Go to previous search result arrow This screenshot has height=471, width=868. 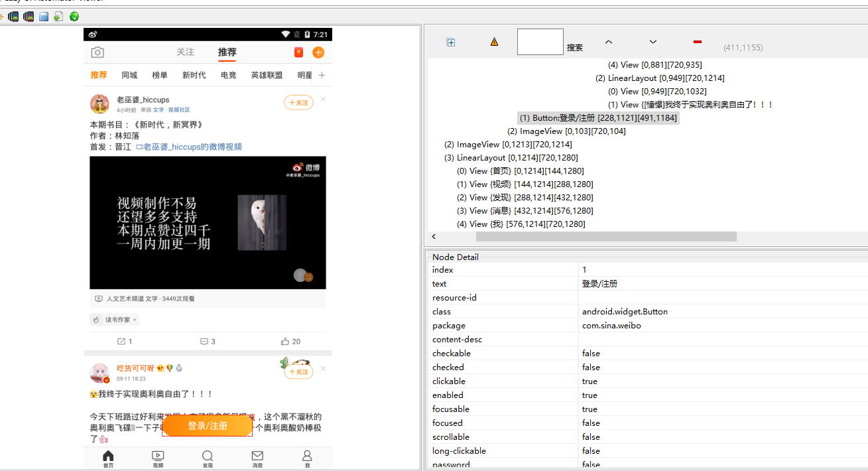tap(609, 42)
